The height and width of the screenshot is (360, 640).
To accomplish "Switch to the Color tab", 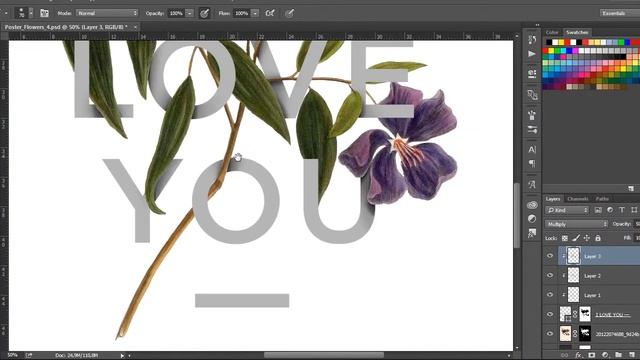I will coord(552,32).
